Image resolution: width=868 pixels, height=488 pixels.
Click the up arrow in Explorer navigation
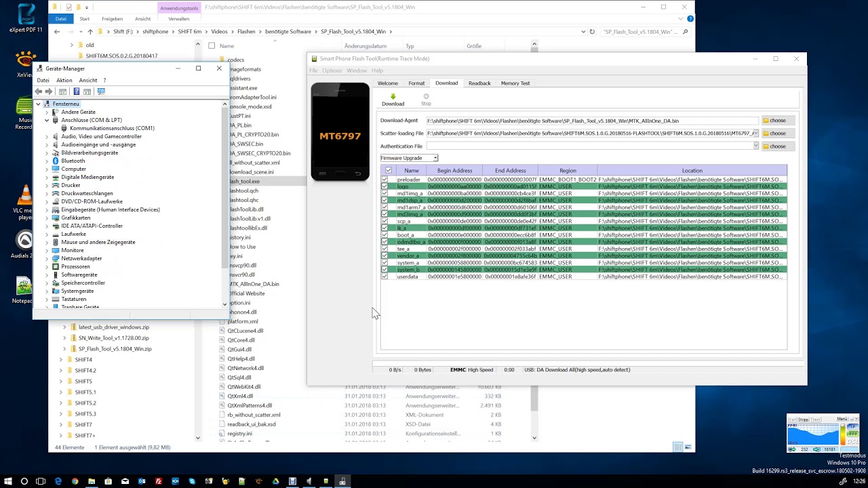[x=90, y=31]
